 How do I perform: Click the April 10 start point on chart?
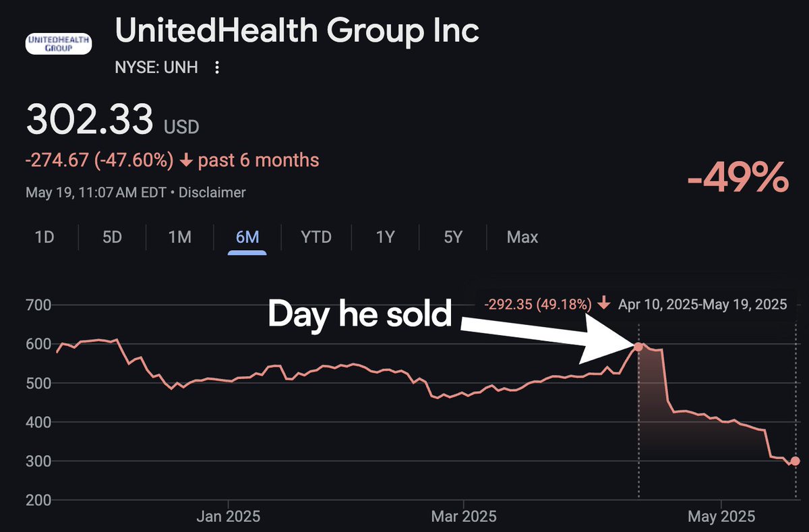coord(638,347)
